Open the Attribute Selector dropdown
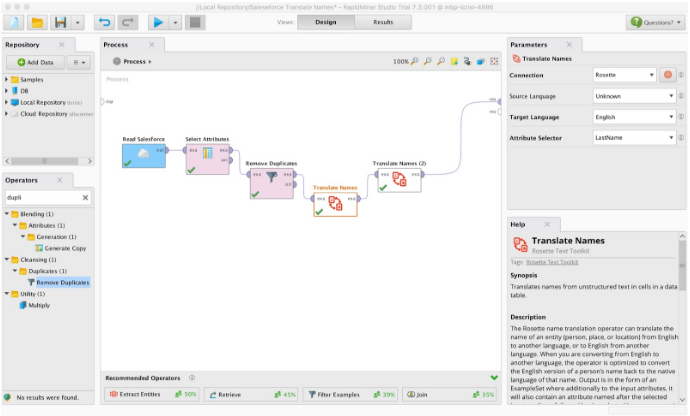 634,138
